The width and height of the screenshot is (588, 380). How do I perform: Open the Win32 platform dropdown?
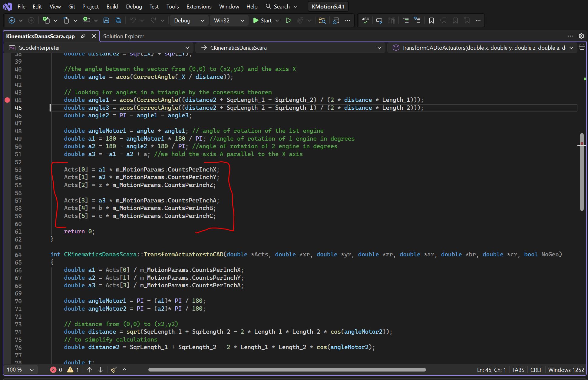(229, 20)
